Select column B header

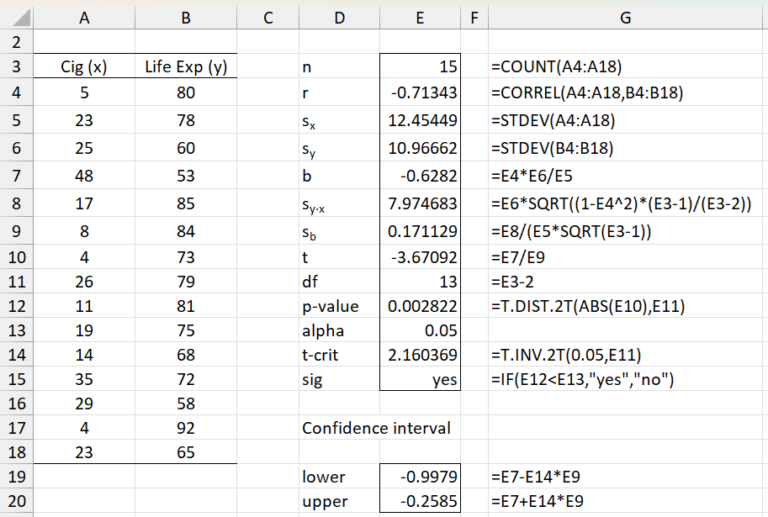[x=186, y=18]
